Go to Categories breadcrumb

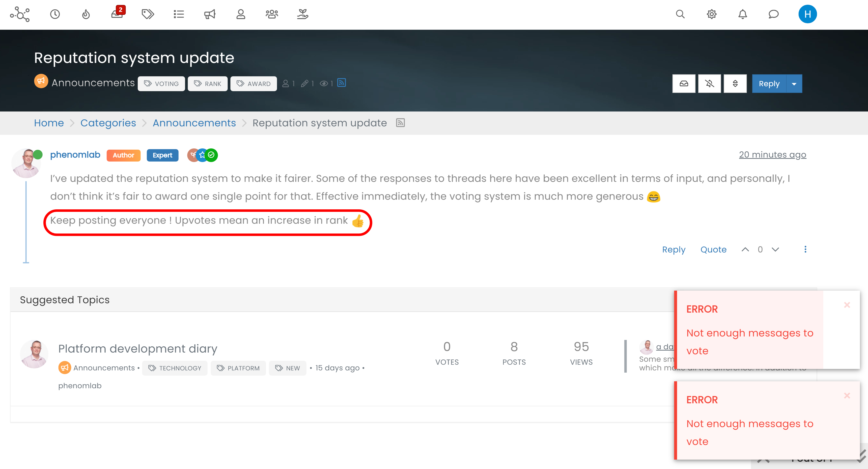click(x=108, y=123)
